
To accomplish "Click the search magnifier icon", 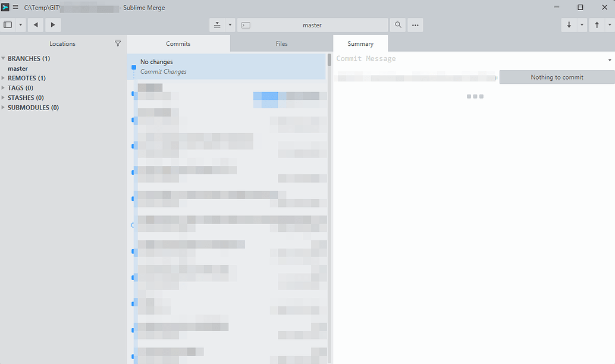I will click(x=398, y=25).
